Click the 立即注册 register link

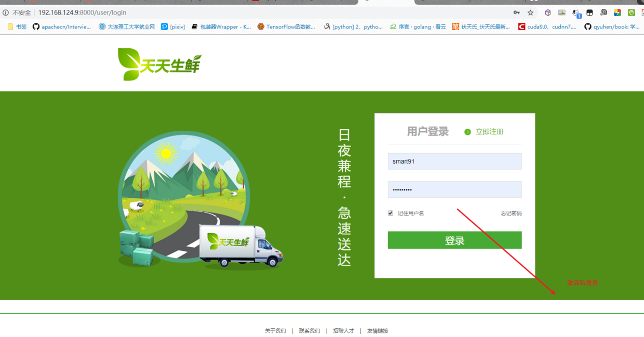point(489,132)
